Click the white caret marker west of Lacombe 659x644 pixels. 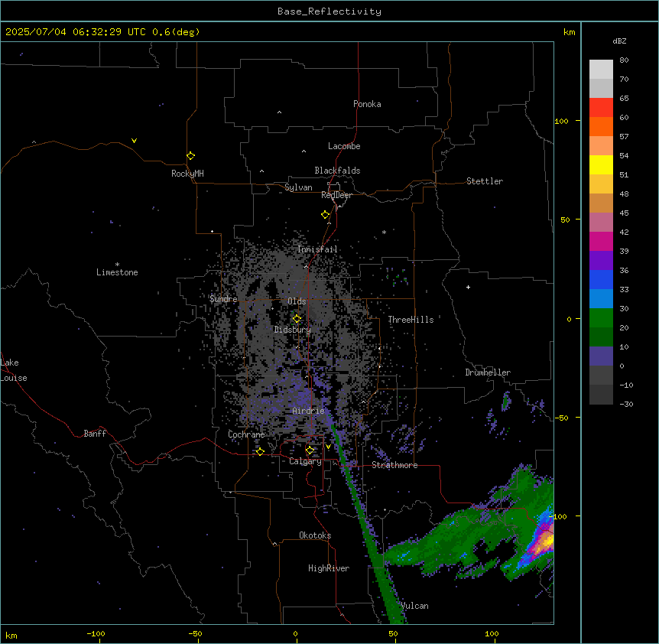pyautogui.click(x=304, y=151)
